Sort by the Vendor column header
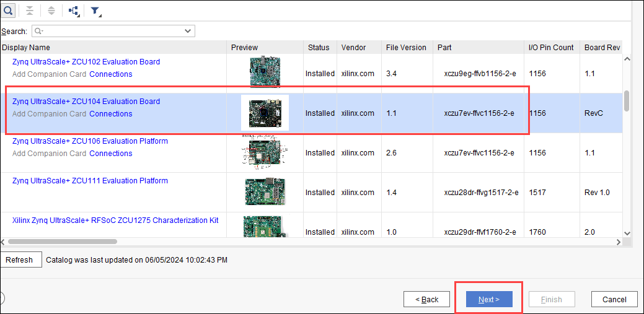Image resolution: width=644 pixels, height=314 pixels. (359, 47)
